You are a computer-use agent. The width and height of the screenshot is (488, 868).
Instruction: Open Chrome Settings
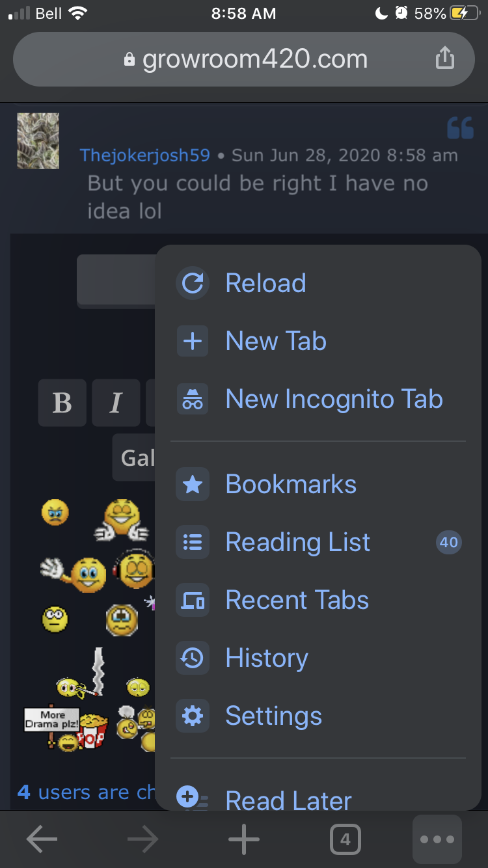(x=273, y=716)
